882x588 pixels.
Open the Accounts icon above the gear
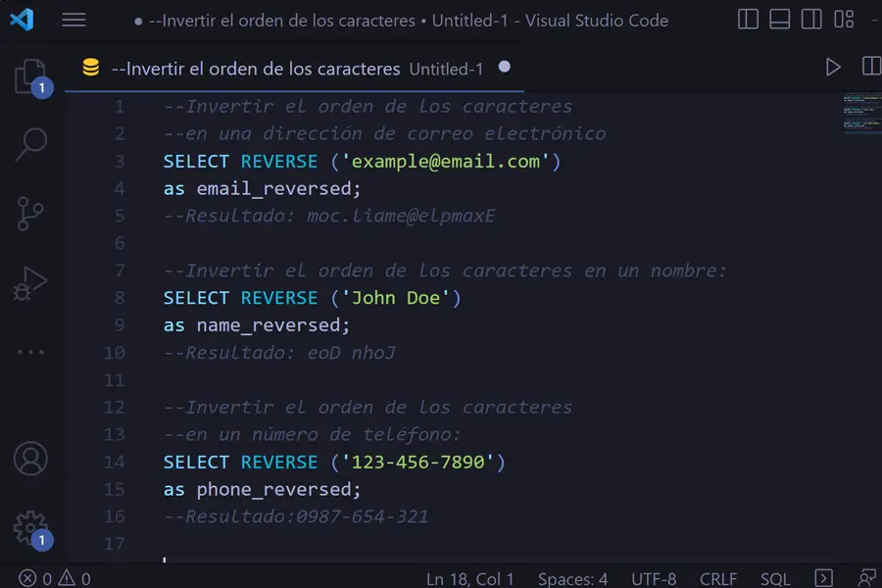point(29,459)
